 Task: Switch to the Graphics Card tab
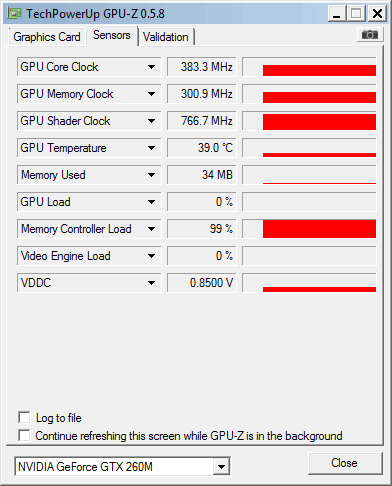pyautogui.click(x=47, y=37)
